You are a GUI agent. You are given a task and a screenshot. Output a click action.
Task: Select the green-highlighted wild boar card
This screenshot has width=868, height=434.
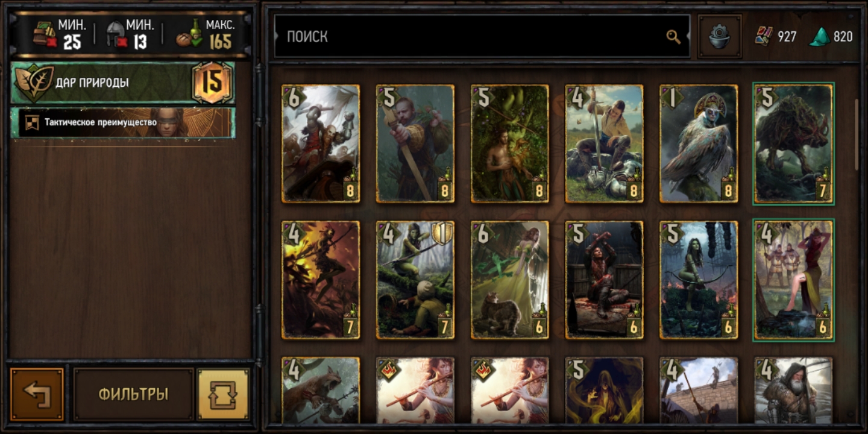coord(793,143)
